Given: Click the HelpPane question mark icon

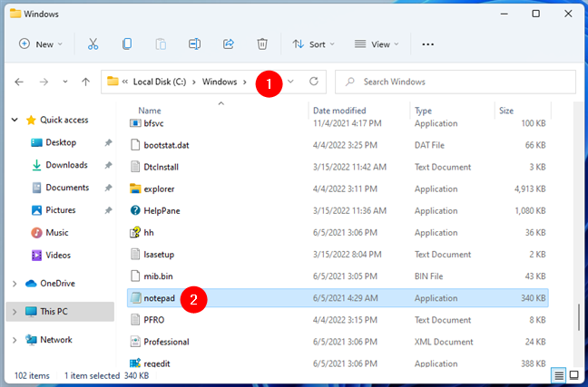Looking at the screenshot, I should (135, 210).
